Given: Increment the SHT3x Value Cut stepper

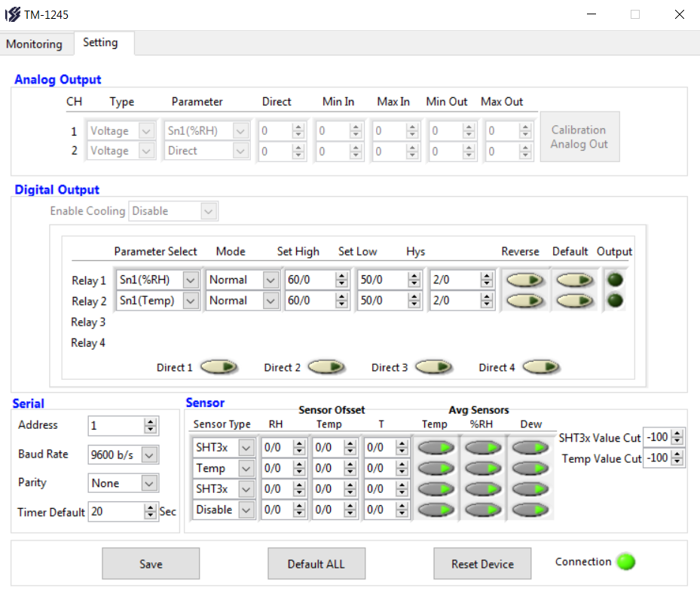Looking at the screenshot, I should (x=678, y=433).
